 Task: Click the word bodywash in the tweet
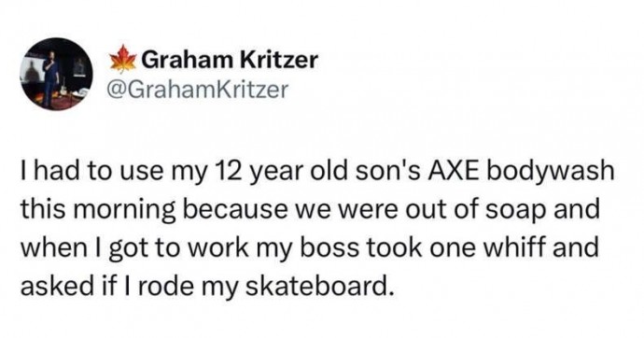pos(550,173)
